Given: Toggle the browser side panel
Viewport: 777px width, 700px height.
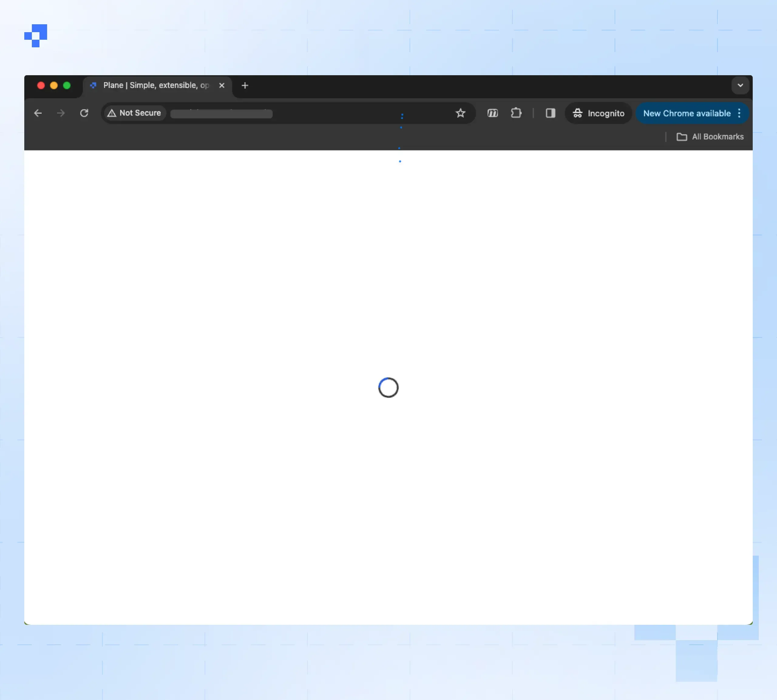Looking at the screenshot, I should click(550, 113).
